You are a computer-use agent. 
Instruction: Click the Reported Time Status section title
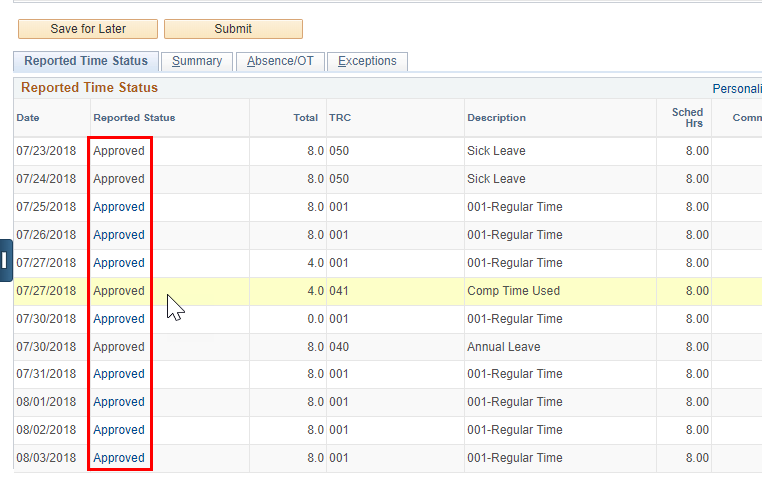click(89, 88)
